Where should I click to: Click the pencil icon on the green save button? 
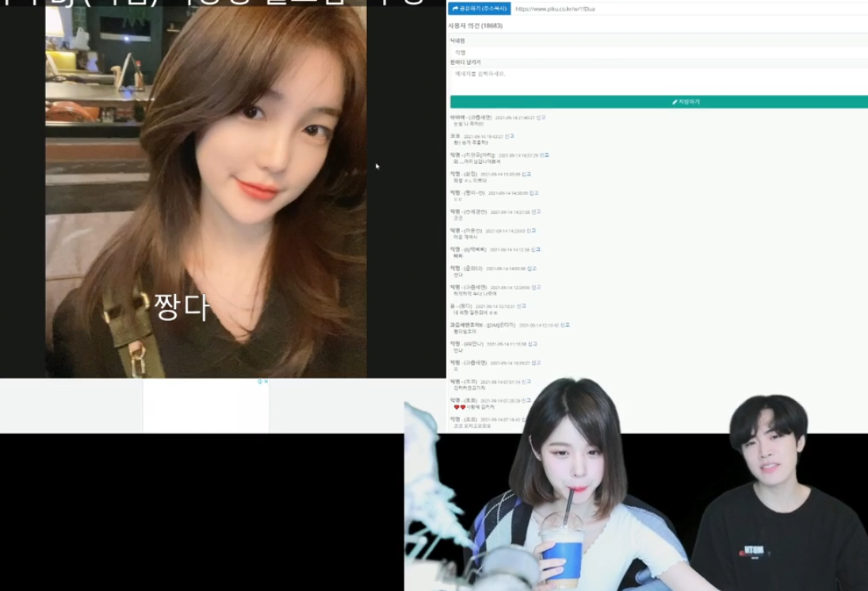pos(675,102)
